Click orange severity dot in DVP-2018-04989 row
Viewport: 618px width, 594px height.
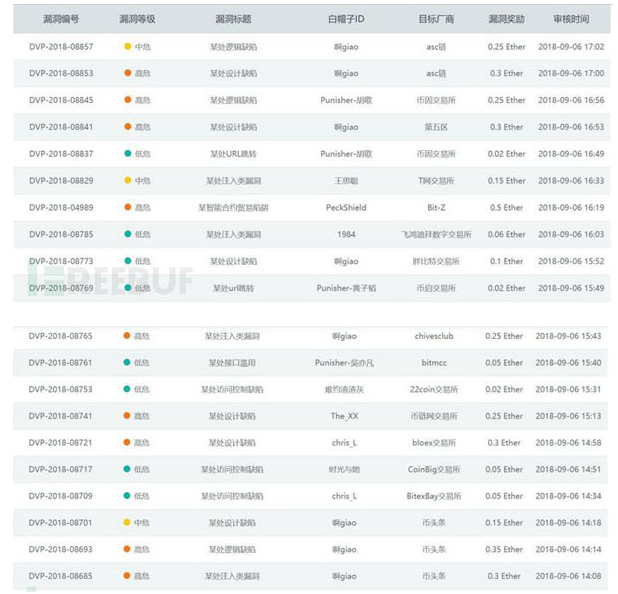[127, 208]
